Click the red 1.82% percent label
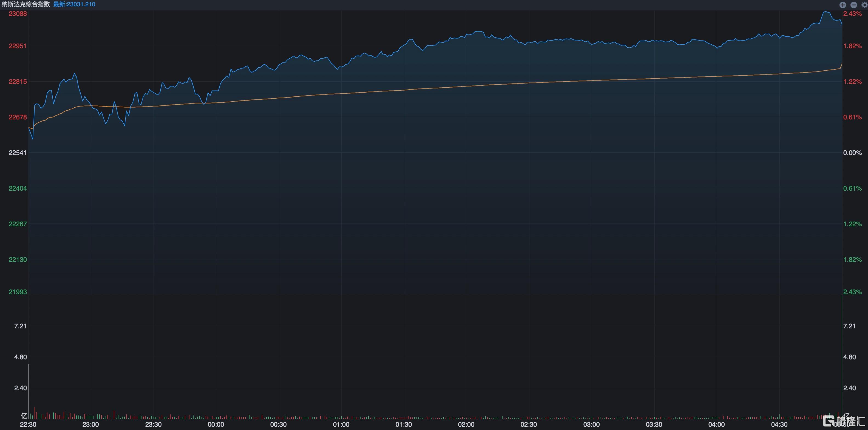This screenshot has width=868, height=430. pos(852,46)
